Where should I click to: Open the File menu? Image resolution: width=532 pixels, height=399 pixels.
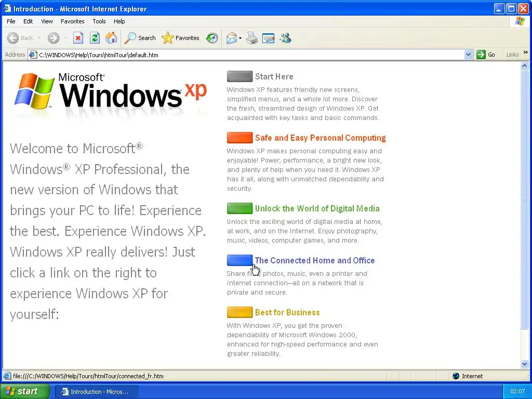click(x=11, y=21)
